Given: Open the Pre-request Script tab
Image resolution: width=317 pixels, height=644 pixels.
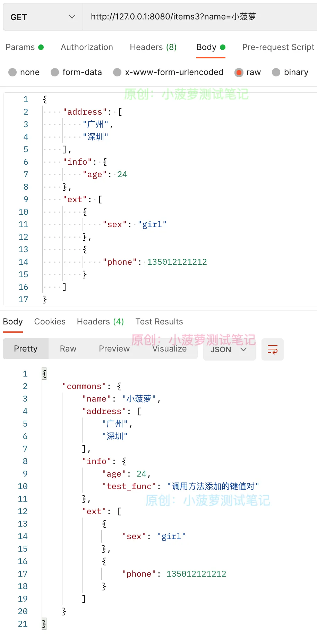Looking at the screenshot, I should click(x=278, y=47).
